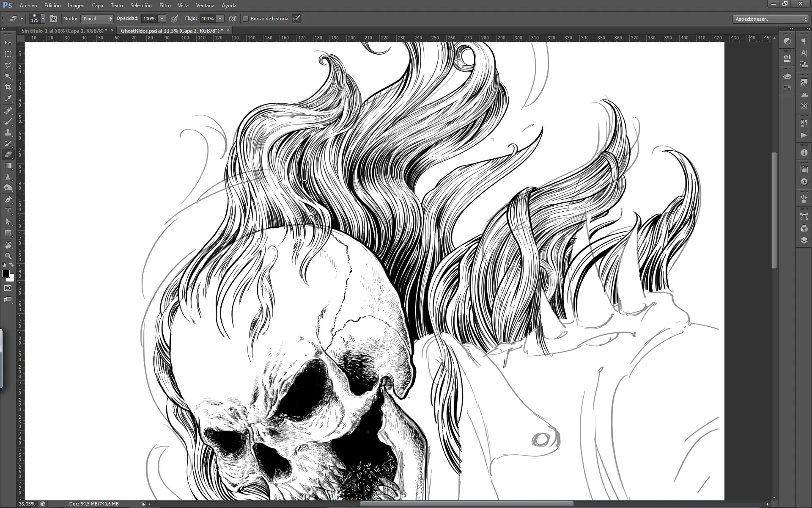This screenshot has height=508, width=812.
Task: Select the Eyedropper tool
Action: click(8, 99)
